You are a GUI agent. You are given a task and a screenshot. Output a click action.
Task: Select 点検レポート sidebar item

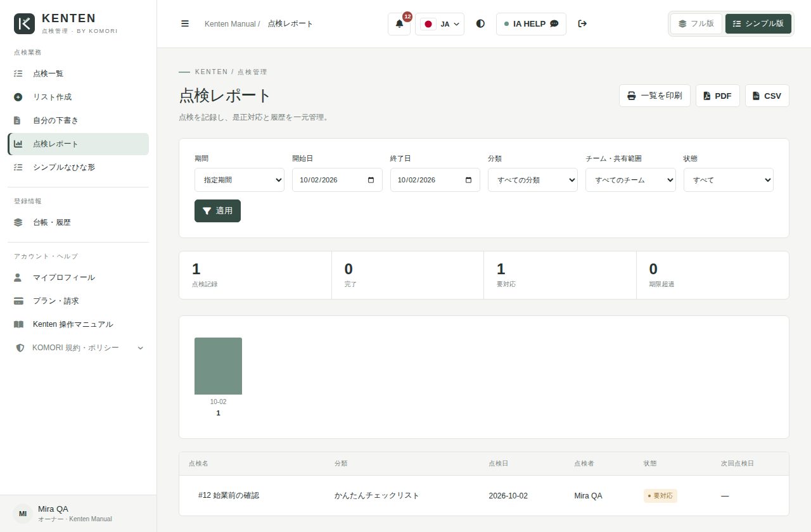79,144
